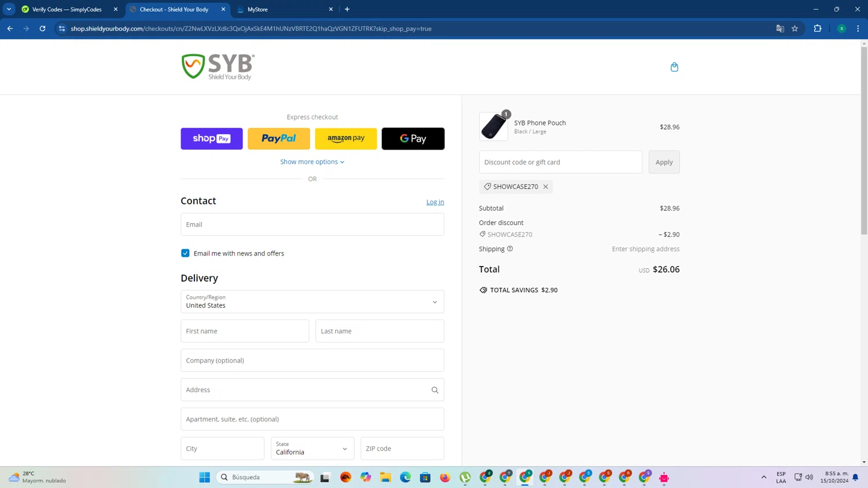868x488 pixels.
Task: Click the Email input field
Action: click(x=312, y=224)
